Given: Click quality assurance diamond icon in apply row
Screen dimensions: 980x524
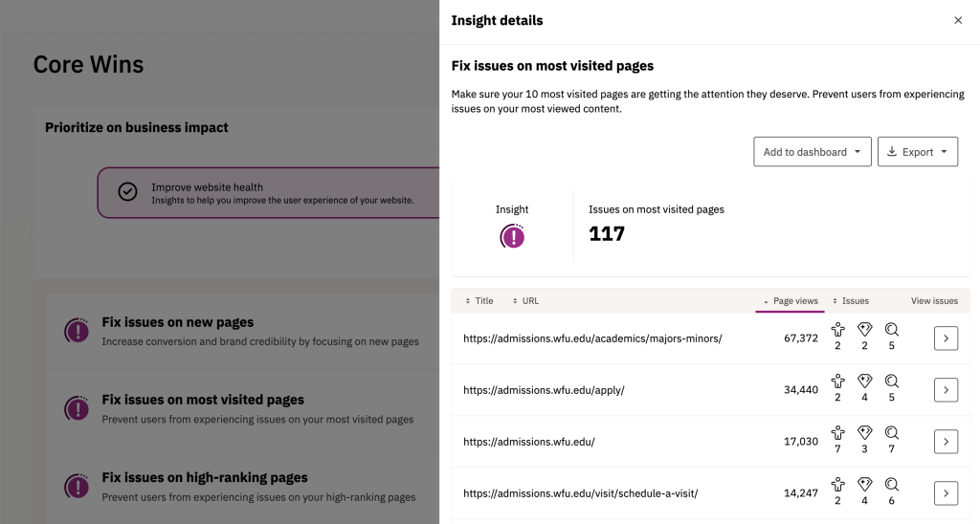Looking at the screenshot, I should coord(865,382).
